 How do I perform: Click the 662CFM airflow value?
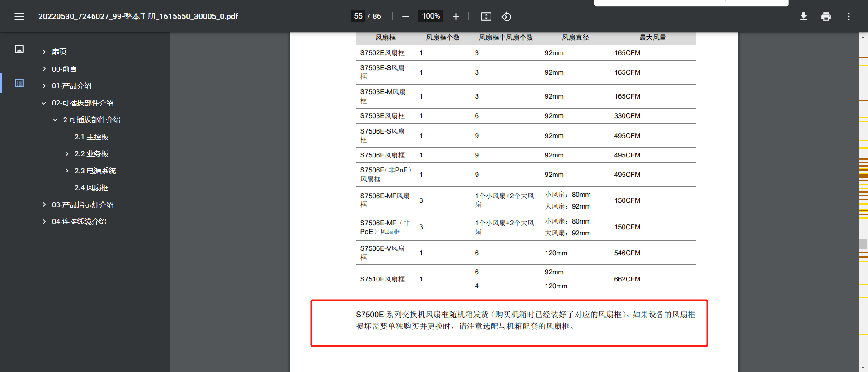[627, 279]
